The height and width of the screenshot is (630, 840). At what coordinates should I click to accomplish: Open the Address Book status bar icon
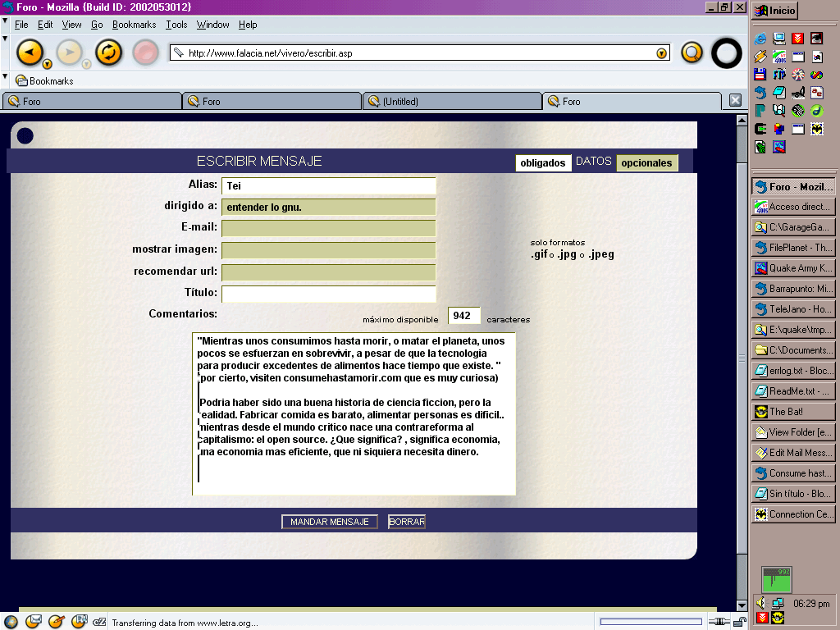[79, 622]
